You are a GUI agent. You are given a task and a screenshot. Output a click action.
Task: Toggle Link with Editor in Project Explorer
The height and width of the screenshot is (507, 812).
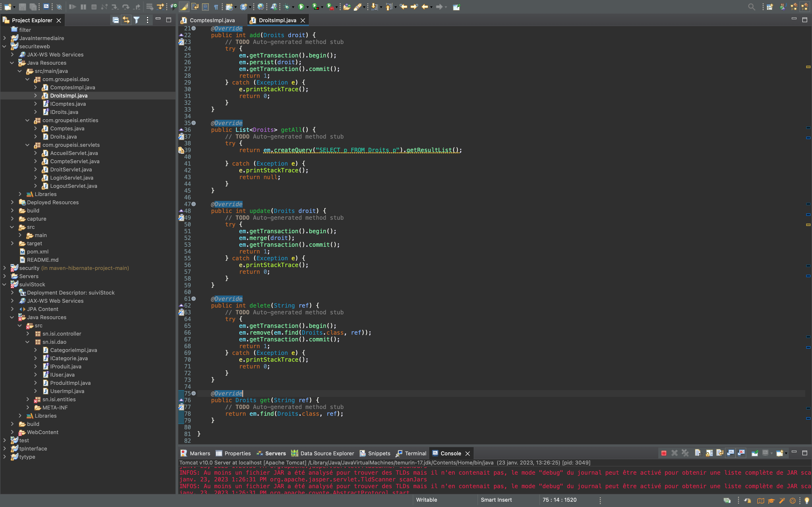point(126,20)
